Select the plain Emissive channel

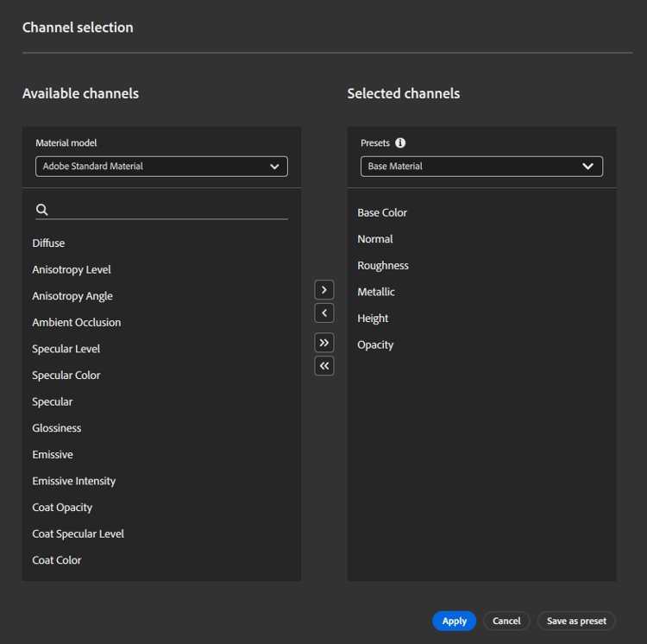[x=53, y=455]
